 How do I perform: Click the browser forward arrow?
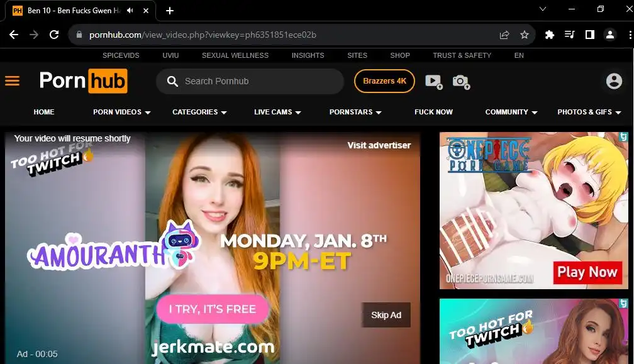(x=34, y=35)
